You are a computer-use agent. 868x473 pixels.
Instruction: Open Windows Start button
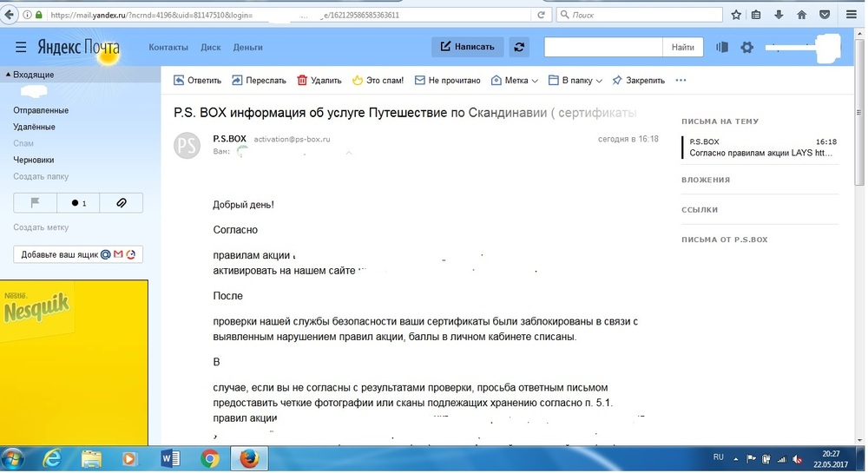[12, 458]
